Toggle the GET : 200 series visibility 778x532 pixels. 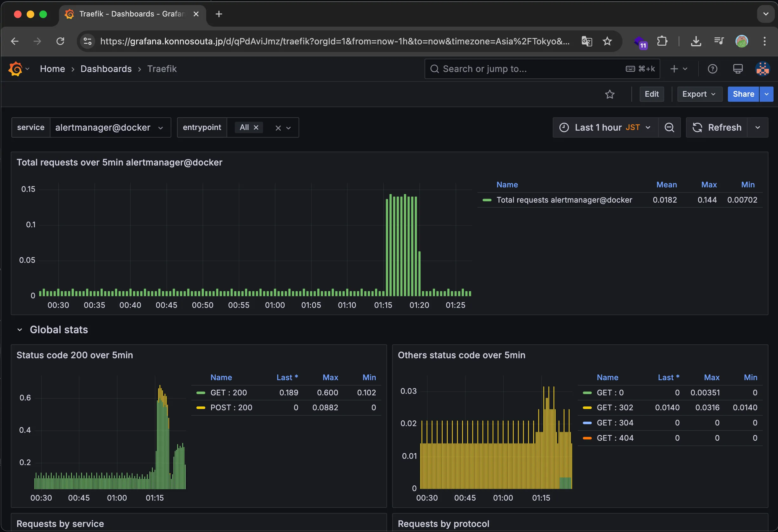(x=228, y=393)
